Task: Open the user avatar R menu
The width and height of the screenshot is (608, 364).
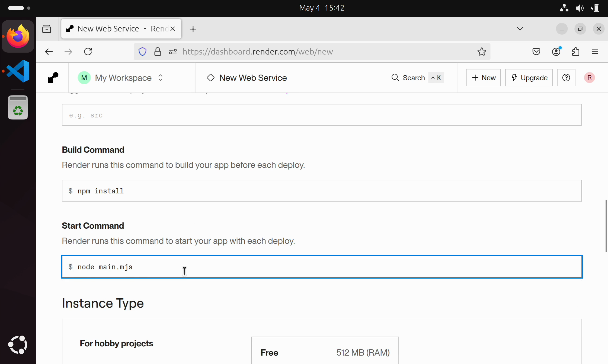Action: coord(589,78)
